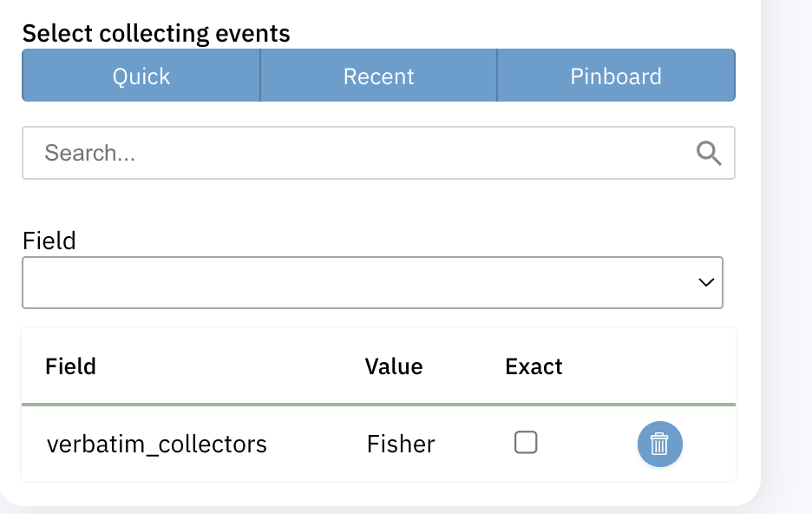Click the Quick button in the tab bar
Screen dimensions: 812x514
[x=140, y=76]
